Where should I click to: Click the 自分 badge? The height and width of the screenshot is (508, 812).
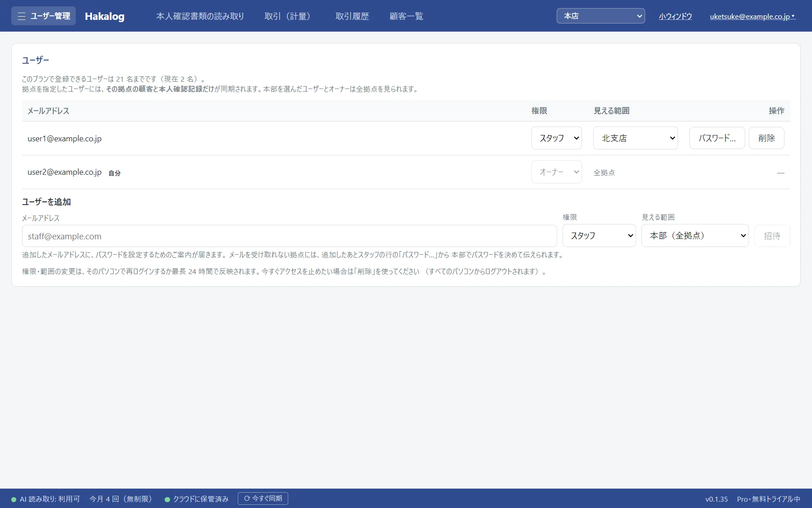(x=115, y=173)
